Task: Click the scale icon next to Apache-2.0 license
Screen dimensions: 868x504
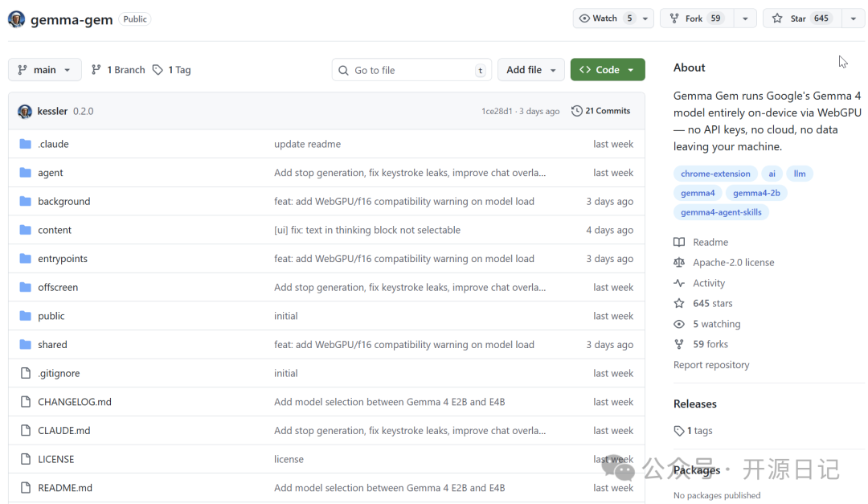Action: tap(679, 263)
